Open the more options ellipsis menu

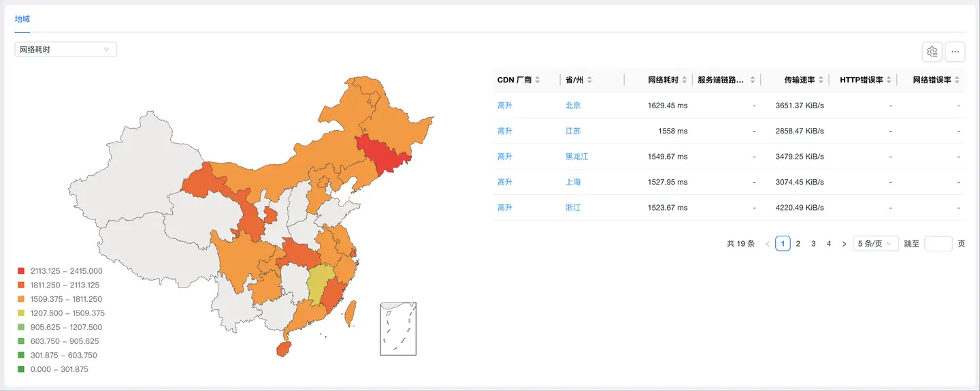click(955, 52)
